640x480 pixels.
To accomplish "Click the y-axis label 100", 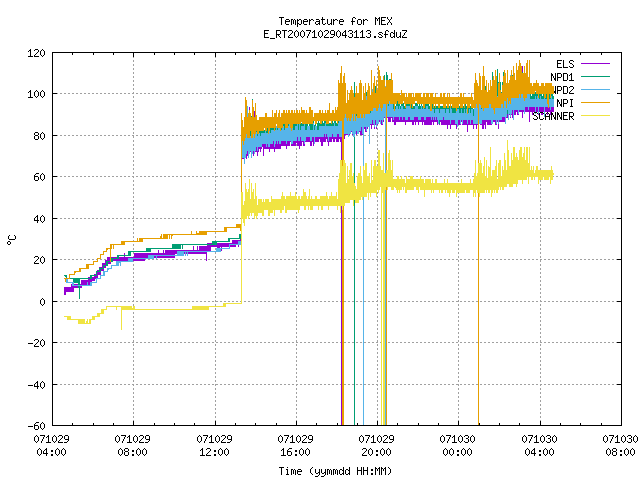I will coord(36,94).
